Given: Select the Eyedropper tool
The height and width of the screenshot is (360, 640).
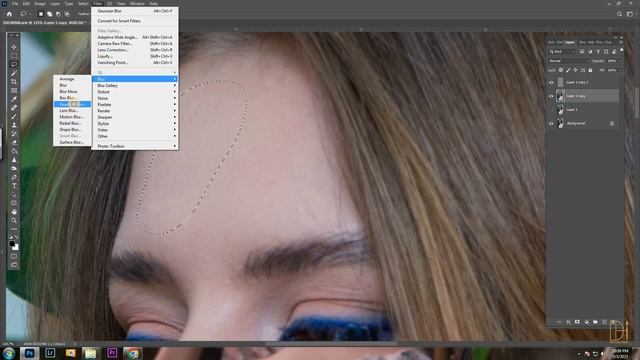Looking at the screenshot, I should (14, 99).
